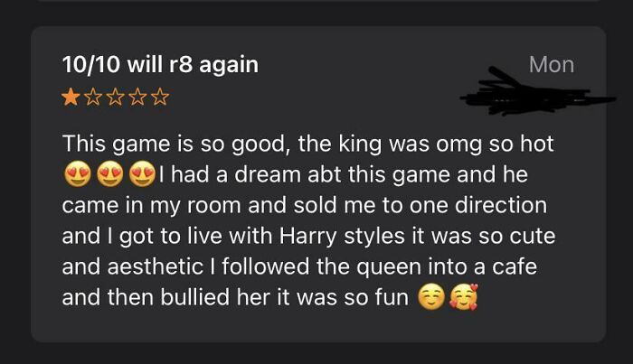
Task: Click the first filled orange star
Action: 70,97
